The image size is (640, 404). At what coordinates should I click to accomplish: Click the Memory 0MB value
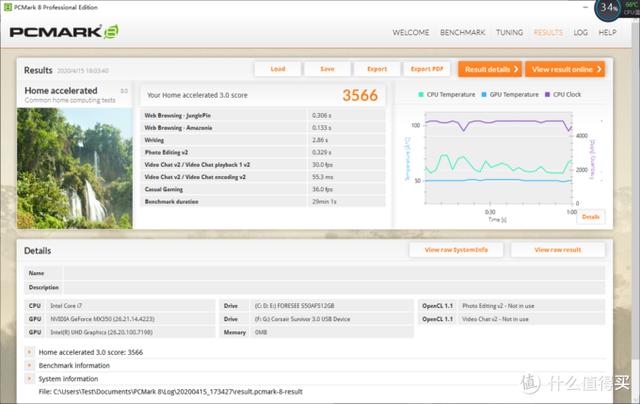(261, 332)
